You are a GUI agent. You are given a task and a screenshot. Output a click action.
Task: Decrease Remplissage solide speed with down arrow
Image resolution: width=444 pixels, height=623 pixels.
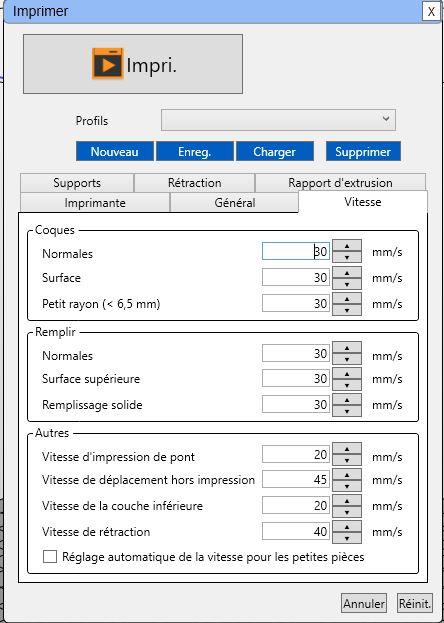pyautogui.click(x=347, y=411)
